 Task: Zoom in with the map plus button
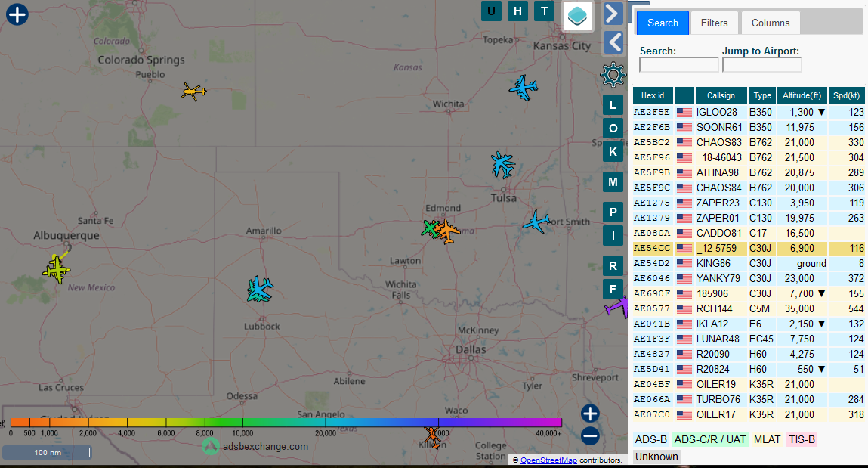click(590, 413)
